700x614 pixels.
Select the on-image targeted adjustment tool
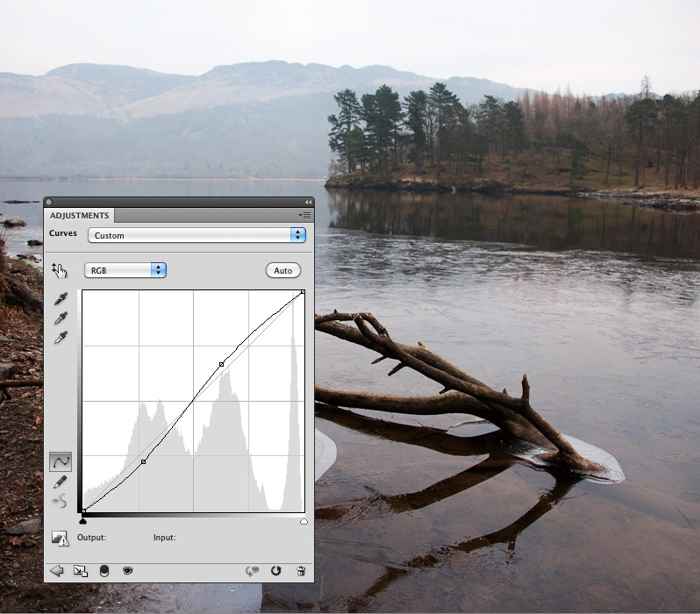[60, 270]
